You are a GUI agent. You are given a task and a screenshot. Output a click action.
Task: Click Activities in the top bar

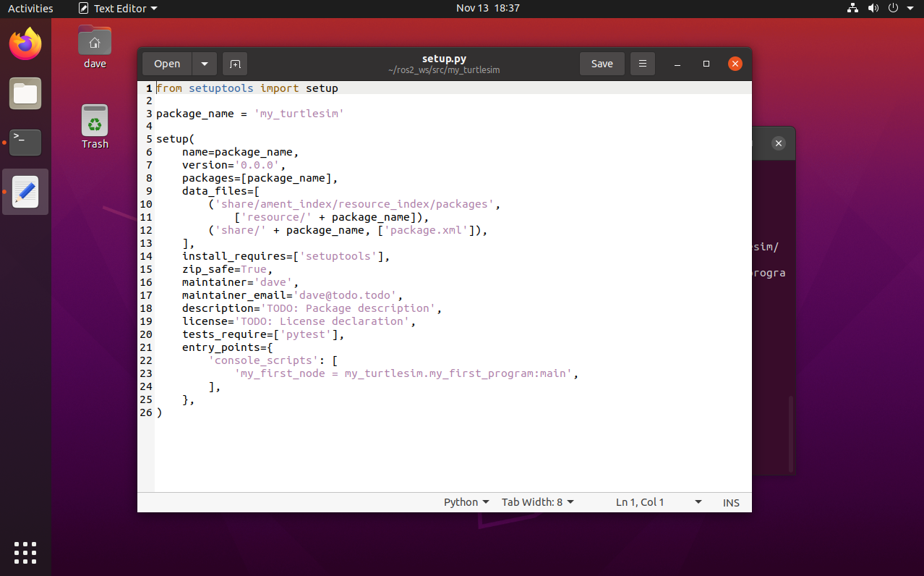click(x=30, y=9)
